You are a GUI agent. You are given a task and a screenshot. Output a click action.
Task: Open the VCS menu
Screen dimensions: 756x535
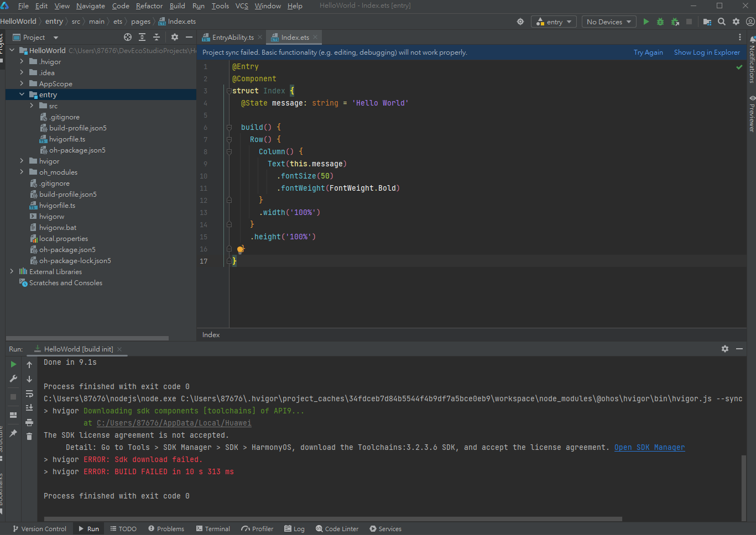[242, 6]
